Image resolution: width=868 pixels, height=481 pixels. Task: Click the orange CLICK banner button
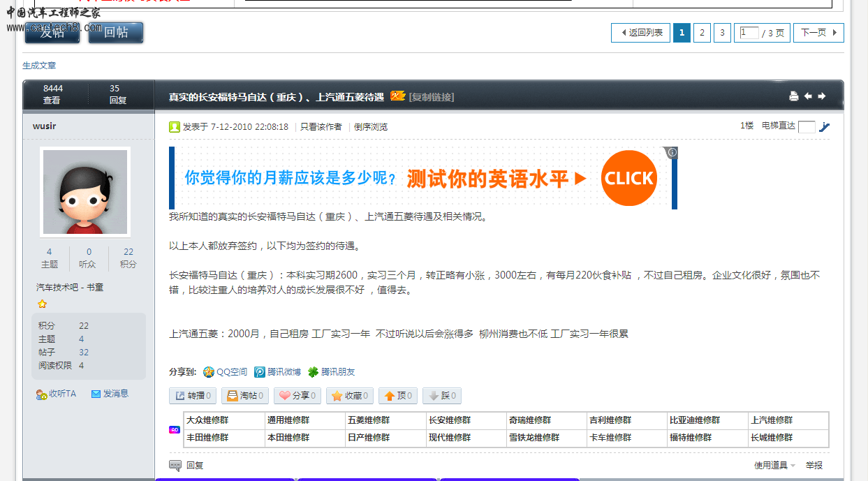tap(628, 178)
